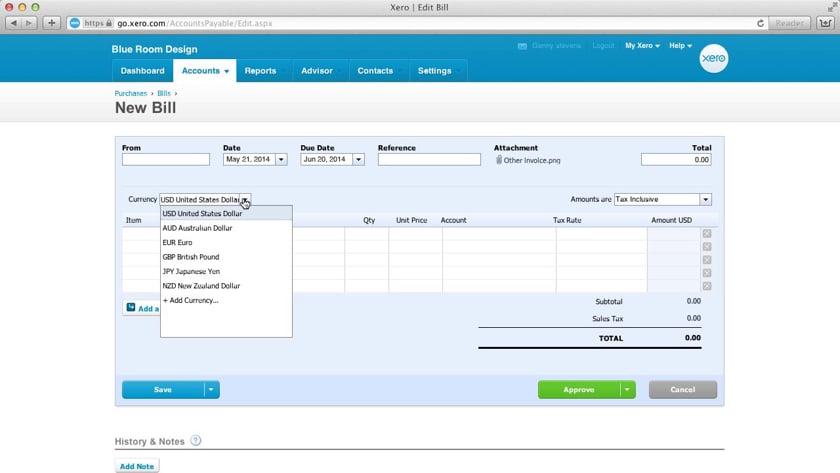The height and width of the screenshot is (473, 840).
Task: Open History & Notes help question mark
Action: tap(196, 440)
